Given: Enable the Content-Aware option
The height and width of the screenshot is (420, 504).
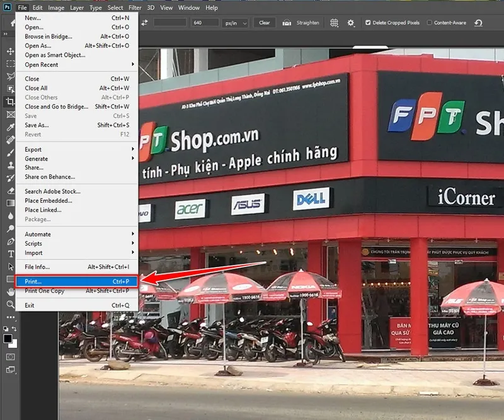Looking at the screenshot, I should [429, 22].
